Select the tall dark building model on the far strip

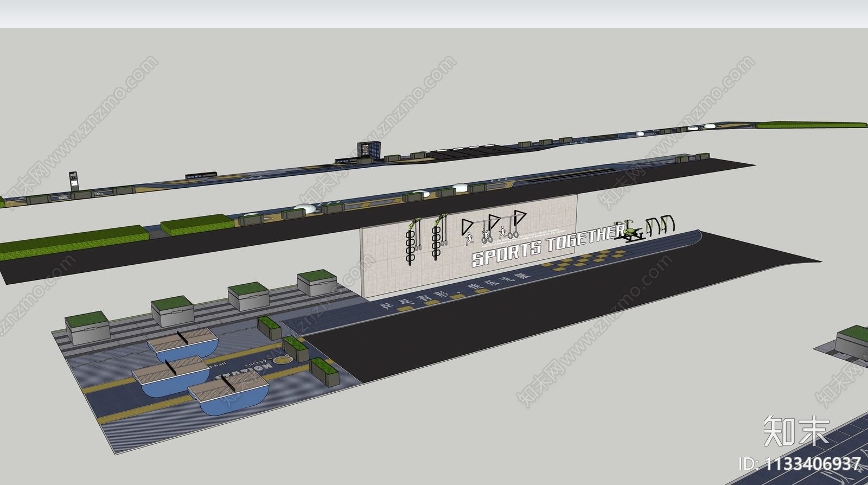tap(370, 150)
